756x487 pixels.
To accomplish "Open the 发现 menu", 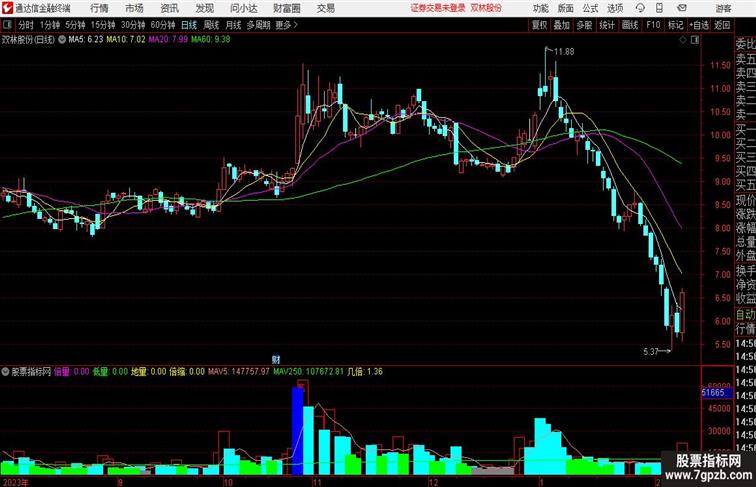I will click(204, 8).
